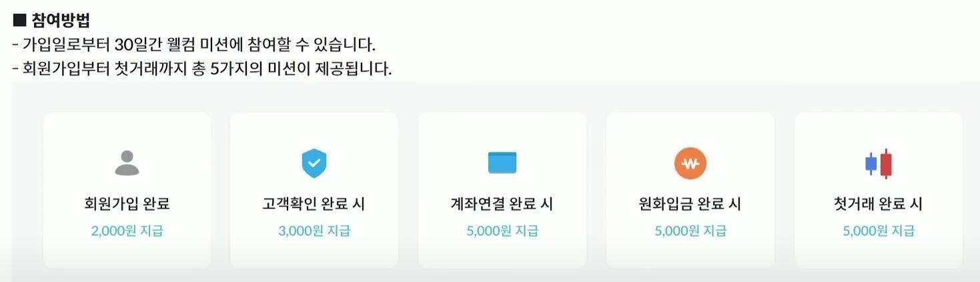
Task: Click the gray person signup icon
Action: 127,163
